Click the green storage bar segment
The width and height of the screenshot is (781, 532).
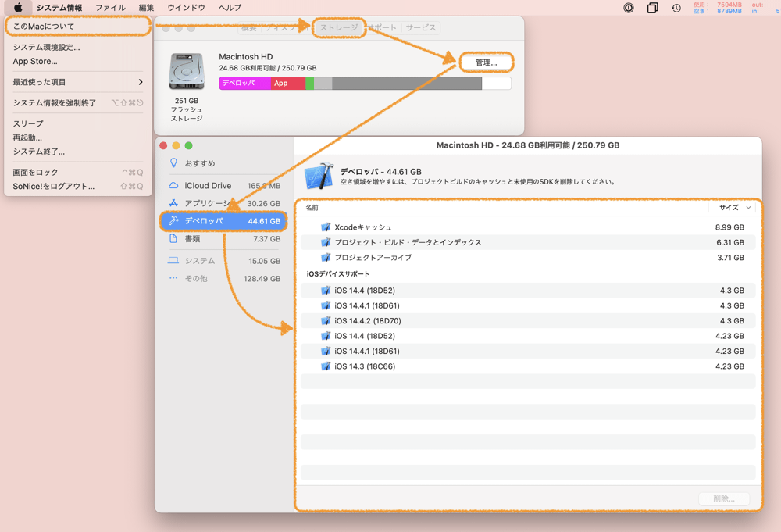point(309,83)
